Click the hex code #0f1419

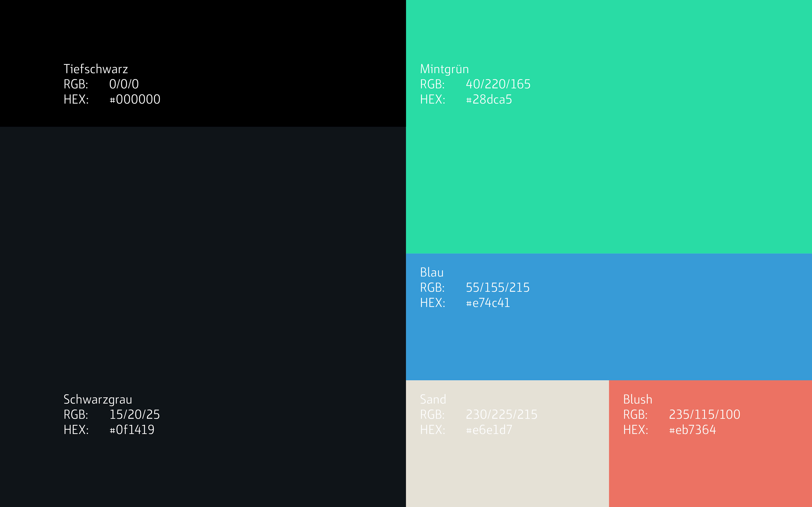point(132,430)
